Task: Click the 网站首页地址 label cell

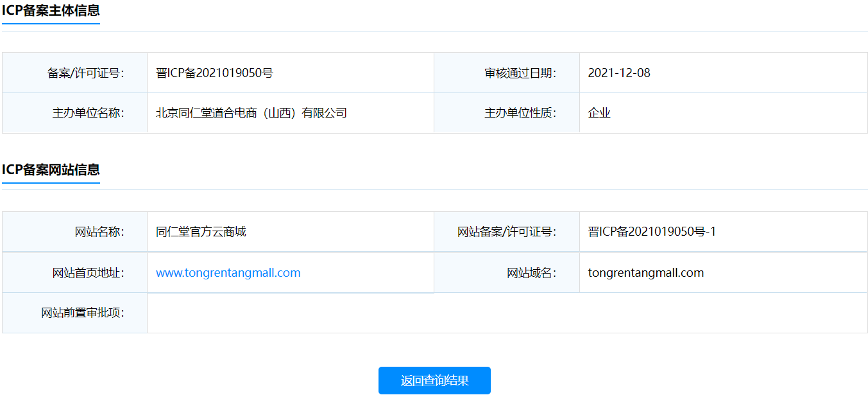Action: pos(88,273)
